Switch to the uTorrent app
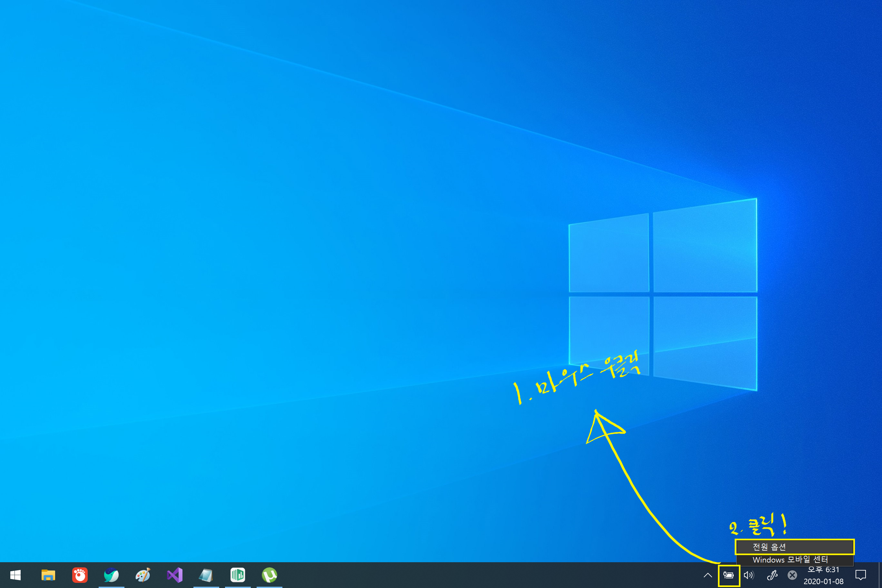Image resolution: width=882 pixels, height=588 pixels. pyautogui.click(x=269, y=575)
